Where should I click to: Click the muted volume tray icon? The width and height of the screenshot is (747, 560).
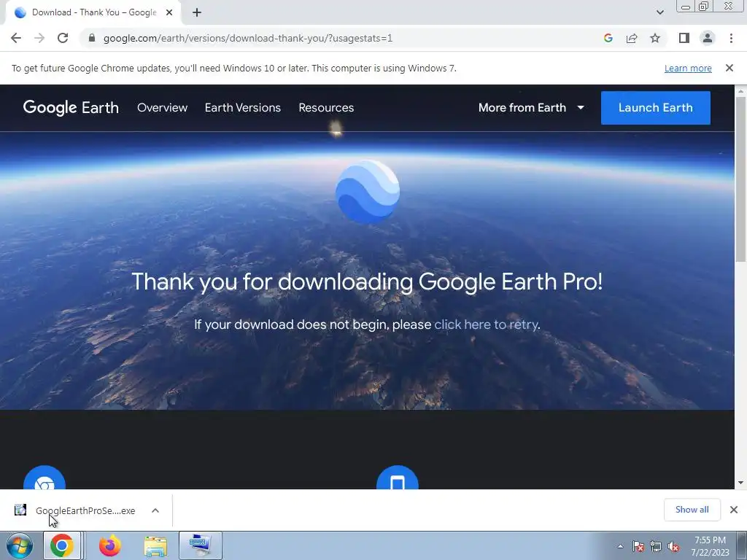point(673,546)
